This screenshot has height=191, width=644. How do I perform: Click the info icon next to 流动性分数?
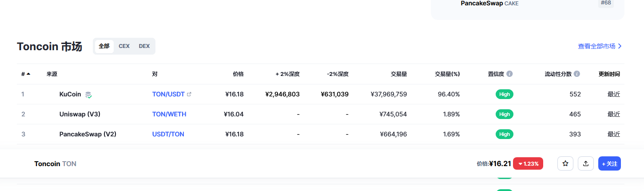pyautogui.click(x=576, y=74)
